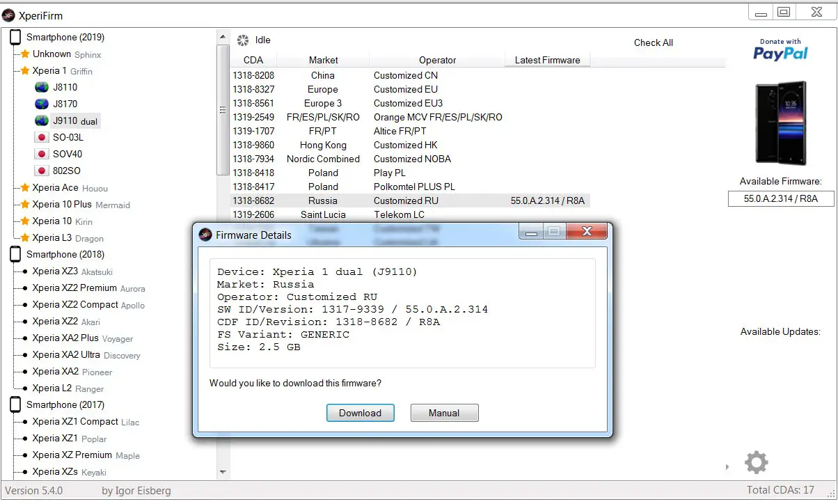
Task: Click the phone icon beside Smartphone (2017)
Action: tap(15, 405)
